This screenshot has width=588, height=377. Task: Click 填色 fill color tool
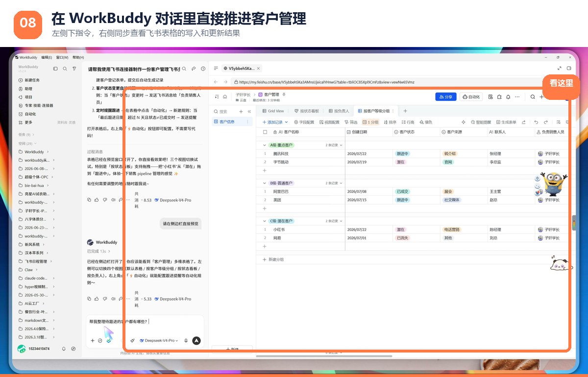coord(425,122)
